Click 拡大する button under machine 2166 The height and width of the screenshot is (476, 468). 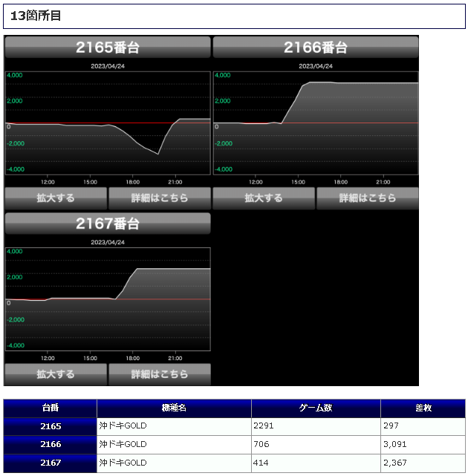264,198
